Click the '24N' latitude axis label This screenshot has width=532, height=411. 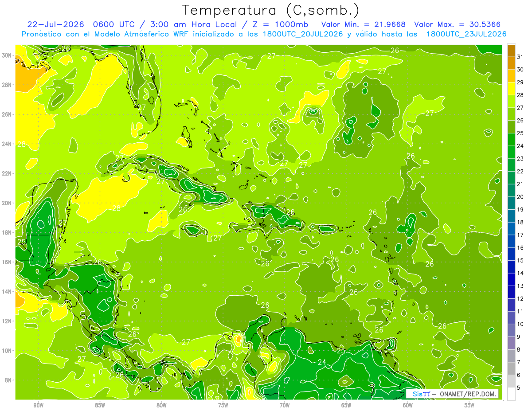coord(7,144)
